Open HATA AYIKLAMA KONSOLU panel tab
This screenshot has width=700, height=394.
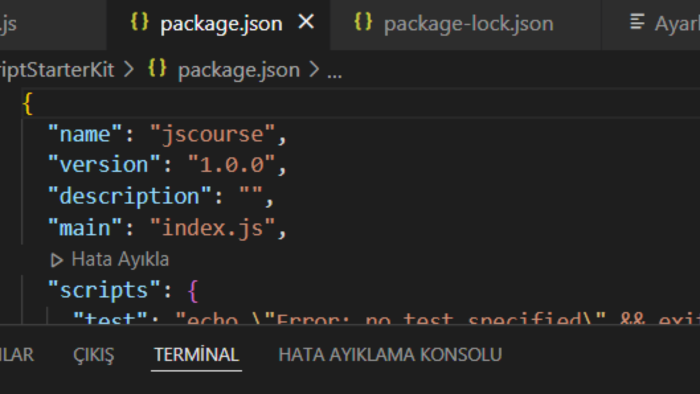coord(390,355)
